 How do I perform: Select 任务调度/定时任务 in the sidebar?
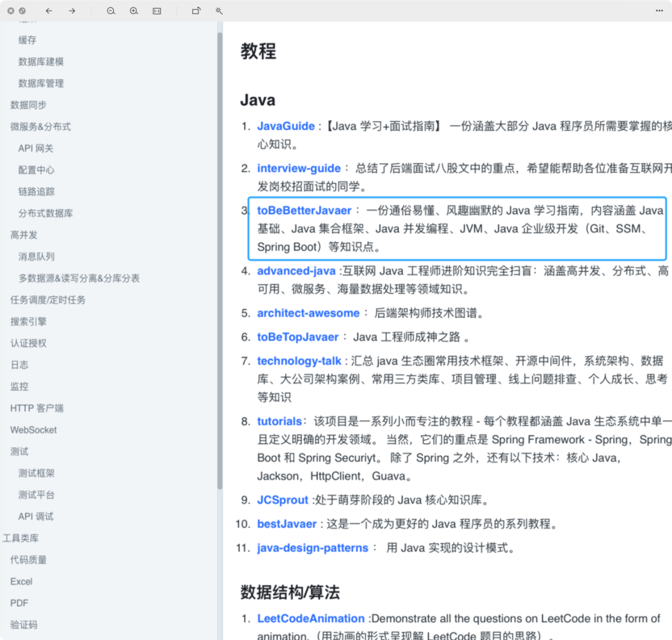tap(48, 300)
